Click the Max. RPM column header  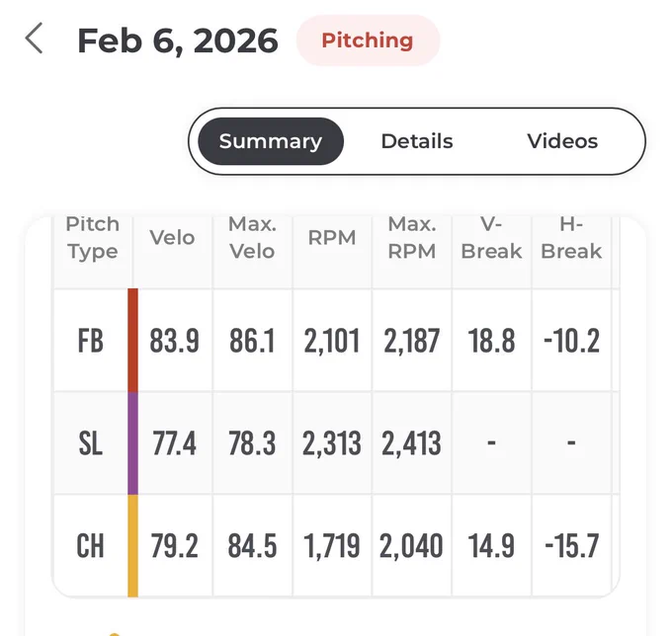tap(412, 238)
